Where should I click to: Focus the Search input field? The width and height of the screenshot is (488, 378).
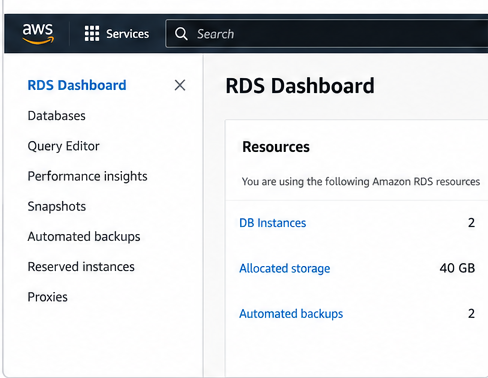[327, 34]
